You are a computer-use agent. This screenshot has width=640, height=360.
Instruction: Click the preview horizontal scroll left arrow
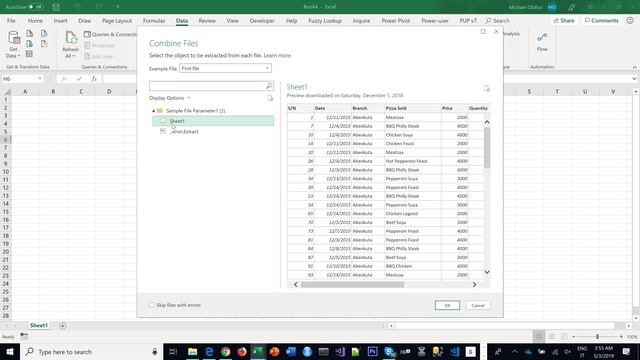tap(296, 284)
